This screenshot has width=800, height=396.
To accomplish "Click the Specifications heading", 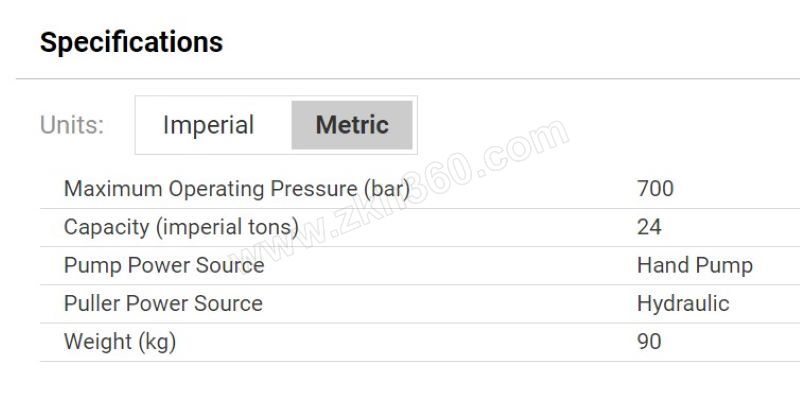I will [x=132, y=42].
